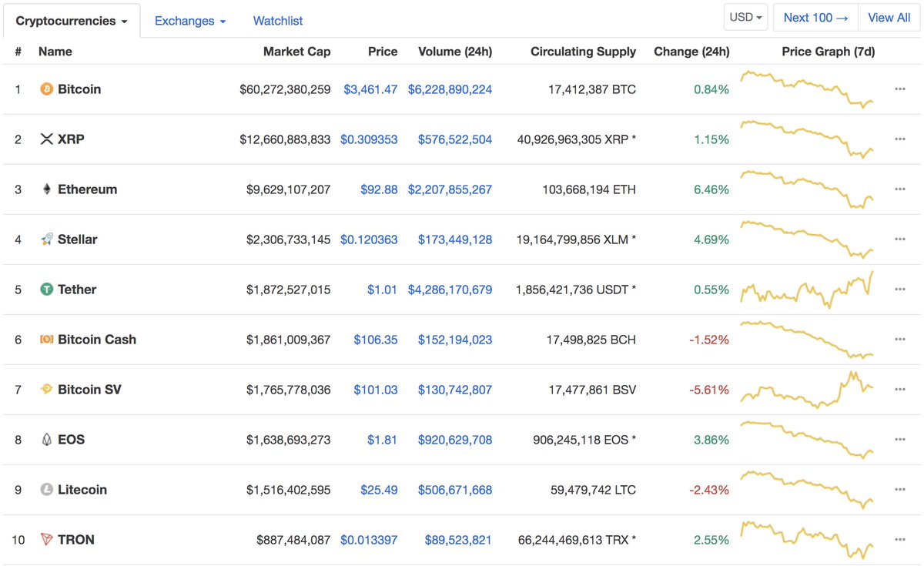Open the Bitcoin Cash name link
This screenshot has height=566, width=924.
pos(97,340)
